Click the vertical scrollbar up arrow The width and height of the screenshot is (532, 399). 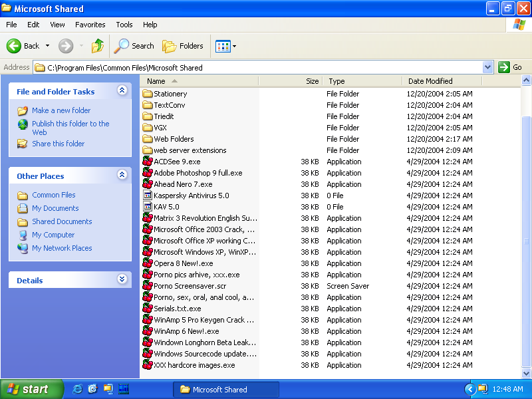(x=526, y=80)
